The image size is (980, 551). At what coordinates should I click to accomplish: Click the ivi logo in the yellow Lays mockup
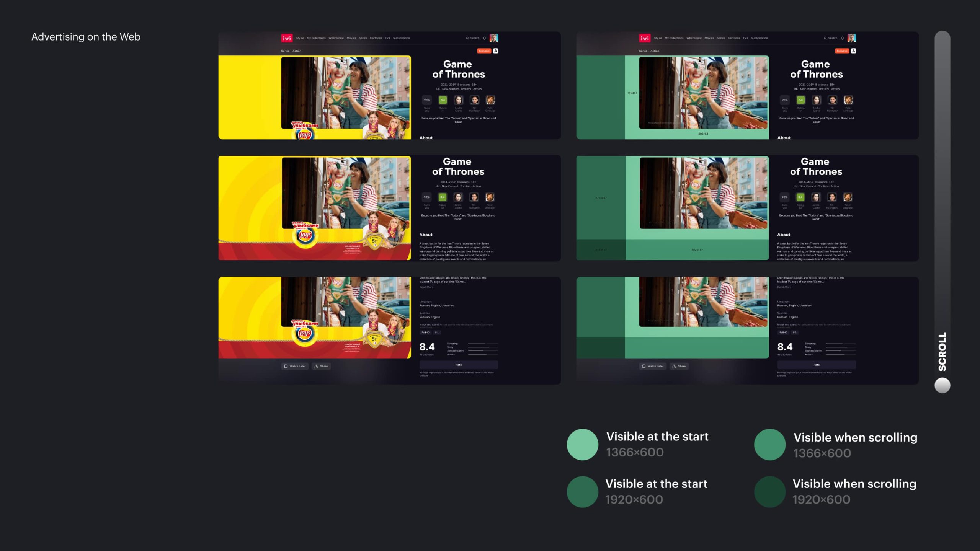287,38
